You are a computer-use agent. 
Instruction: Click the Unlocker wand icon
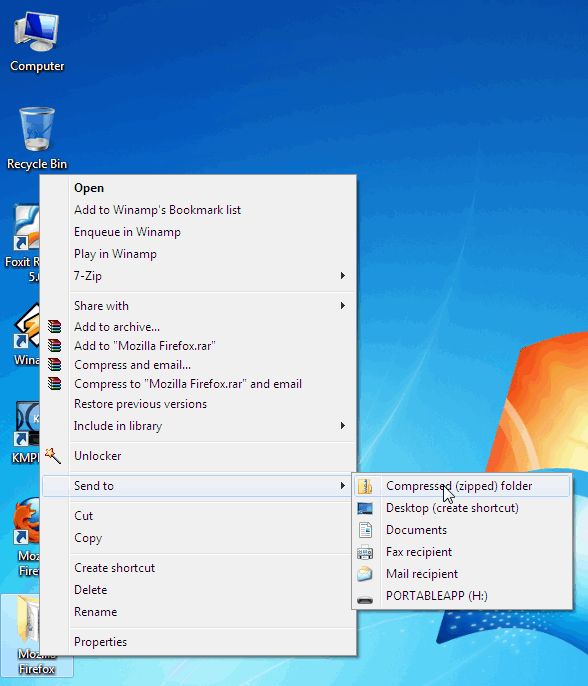coord(53,455)
